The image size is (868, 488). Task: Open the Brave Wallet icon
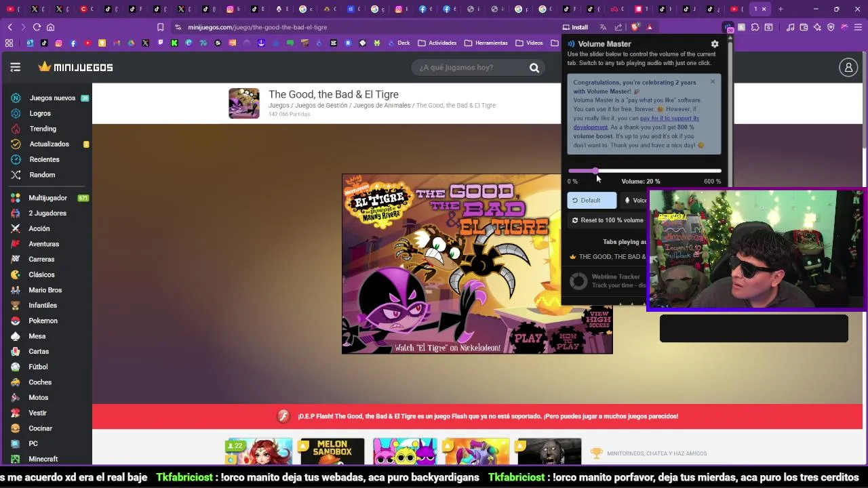click(804, 27)
